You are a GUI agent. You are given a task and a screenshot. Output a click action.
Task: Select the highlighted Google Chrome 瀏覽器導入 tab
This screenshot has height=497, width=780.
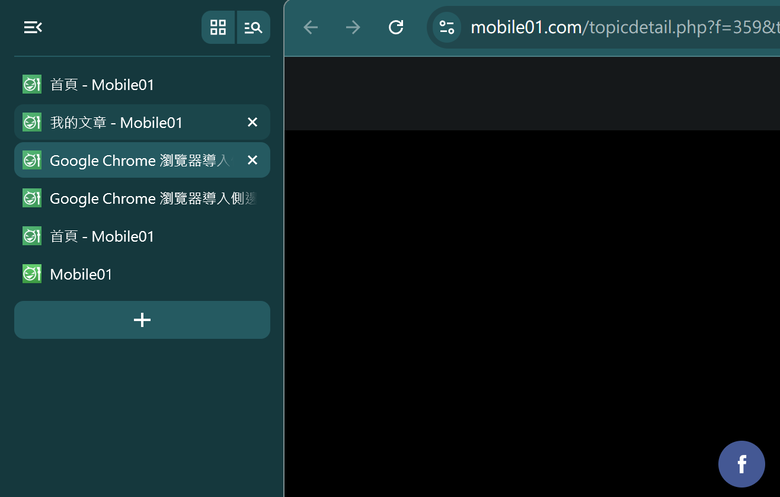point(142,160)
